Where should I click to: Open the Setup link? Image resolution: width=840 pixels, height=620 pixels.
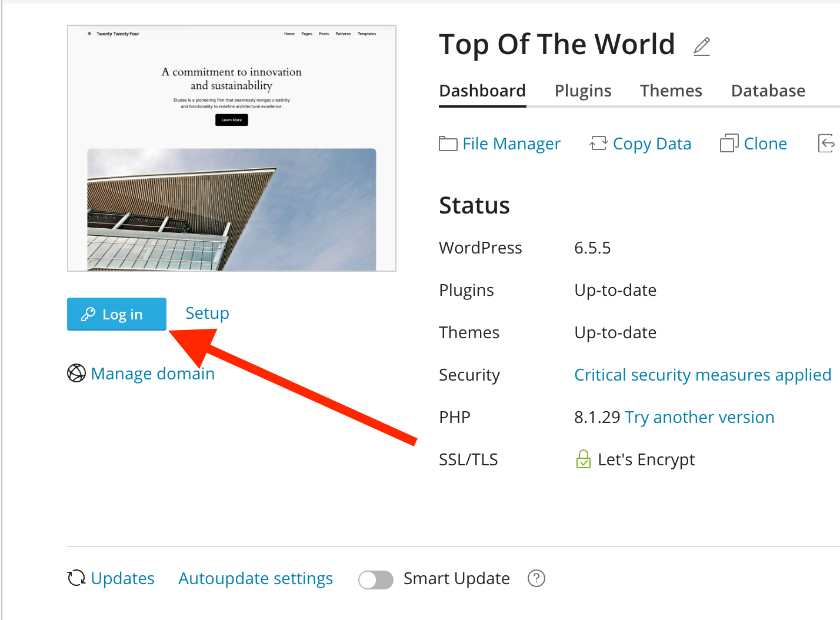tap(207, 313)
